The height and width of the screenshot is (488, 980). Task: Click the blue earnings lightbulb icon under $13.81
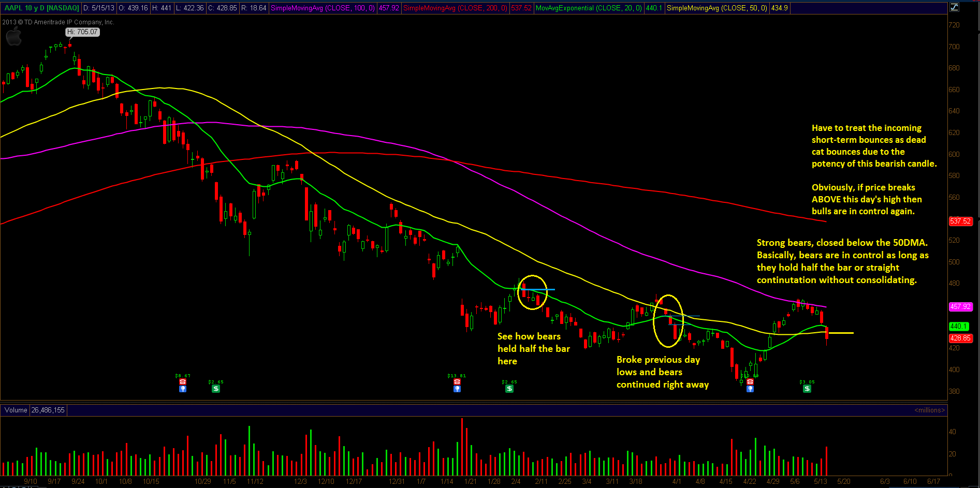[x=457, y=389]
